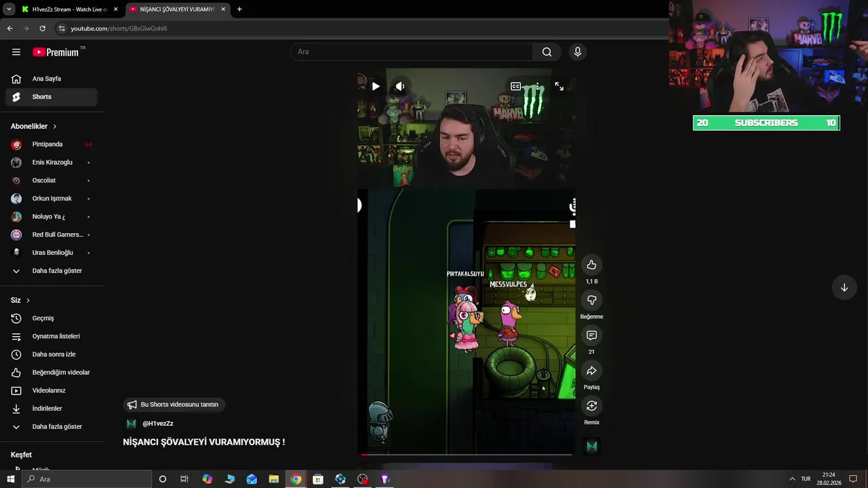
Task: Open Daha sonra izle list
Action: (52, 354)
